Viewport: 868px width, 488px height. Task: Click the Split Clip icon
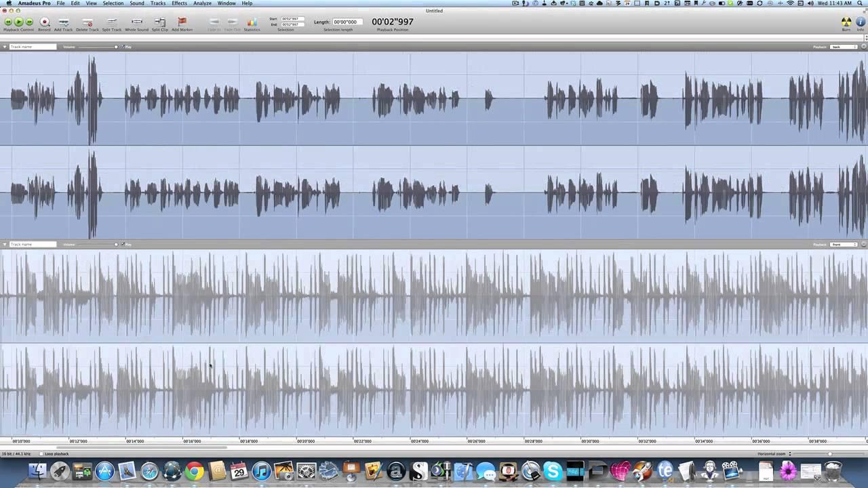160,22
